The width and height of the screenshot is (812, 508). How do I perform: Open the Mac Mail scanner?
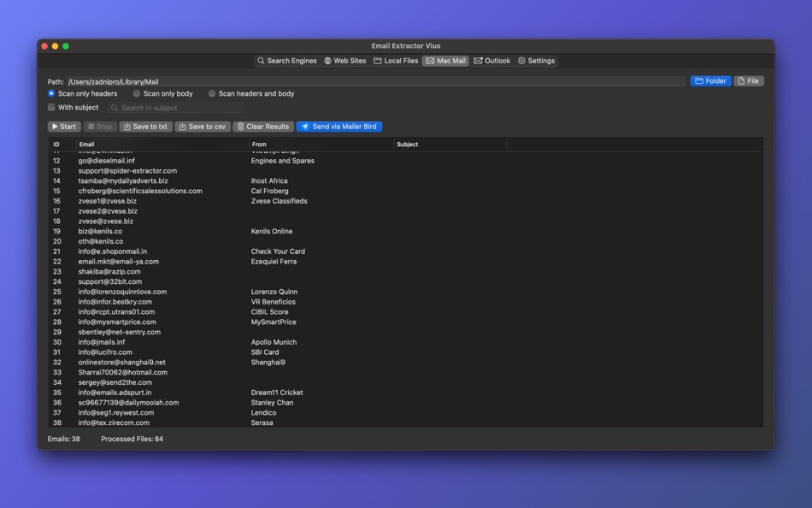[445, 61]
